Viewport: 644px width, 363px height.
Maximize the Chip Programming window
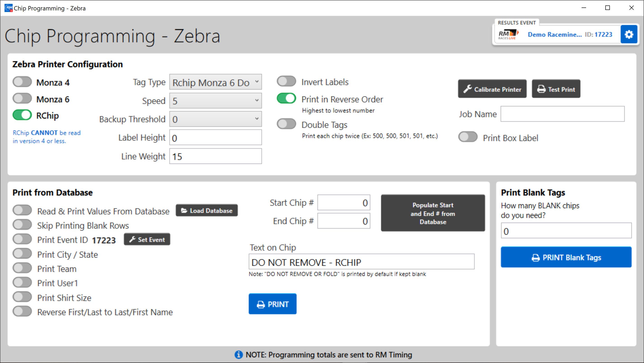[608, 8]
